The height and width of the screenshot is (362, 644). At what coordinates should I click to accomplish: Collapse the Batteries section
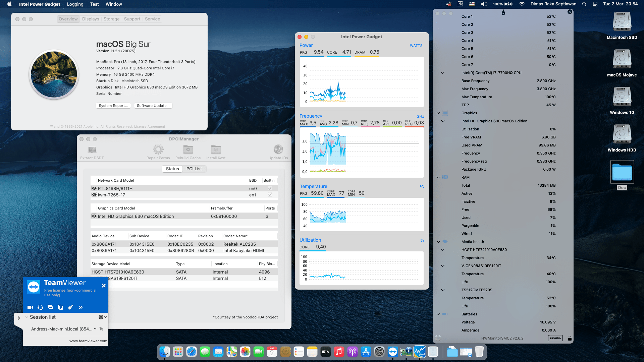coord(438,314)
